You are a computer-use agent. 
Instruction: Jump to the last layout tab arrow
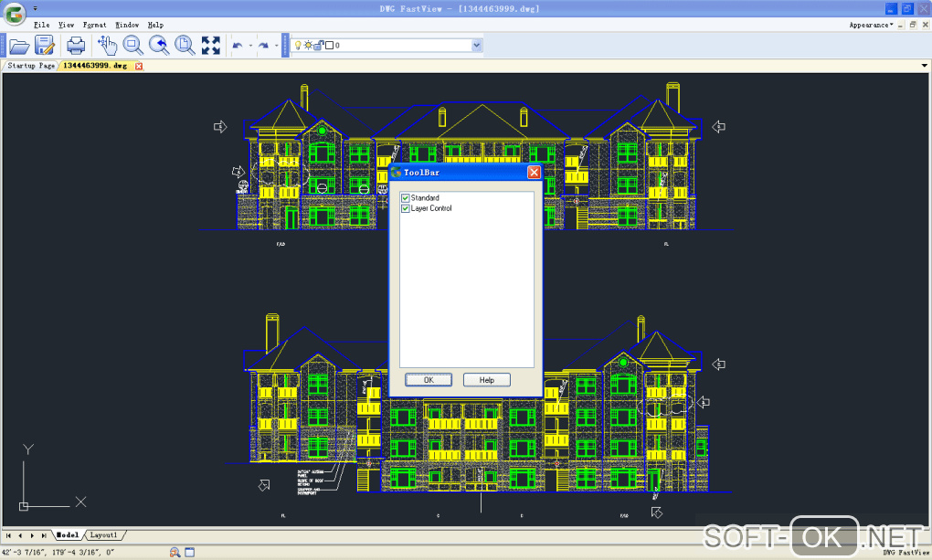click(43, 535)
